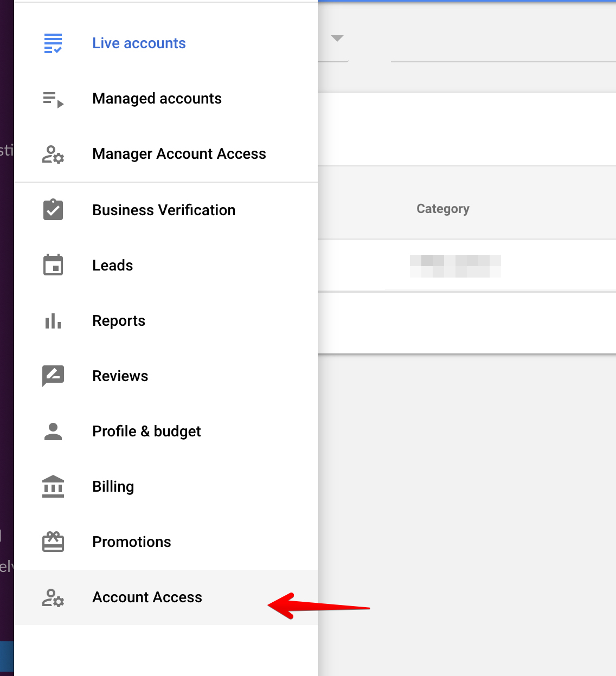This screenshot has height=676, width=616.
Task: Click the Reports bar chart icon
Action: (x=53, y=321)
